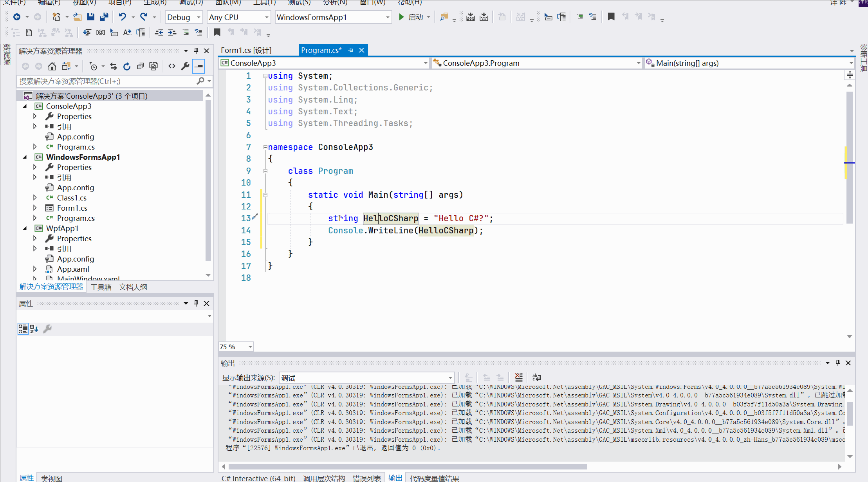Click Solution Explorer search input field
The image size is (868, 482).
click(x=106, y=81)
